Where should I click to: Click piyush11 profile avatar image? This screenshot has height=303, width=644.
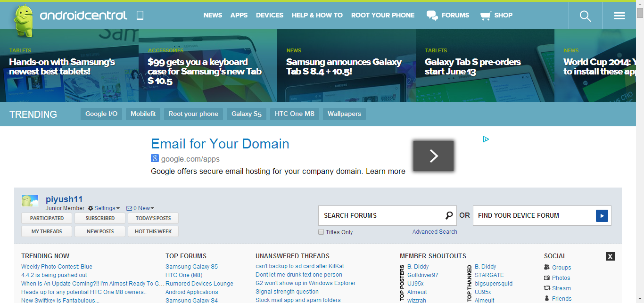point(30,201)
